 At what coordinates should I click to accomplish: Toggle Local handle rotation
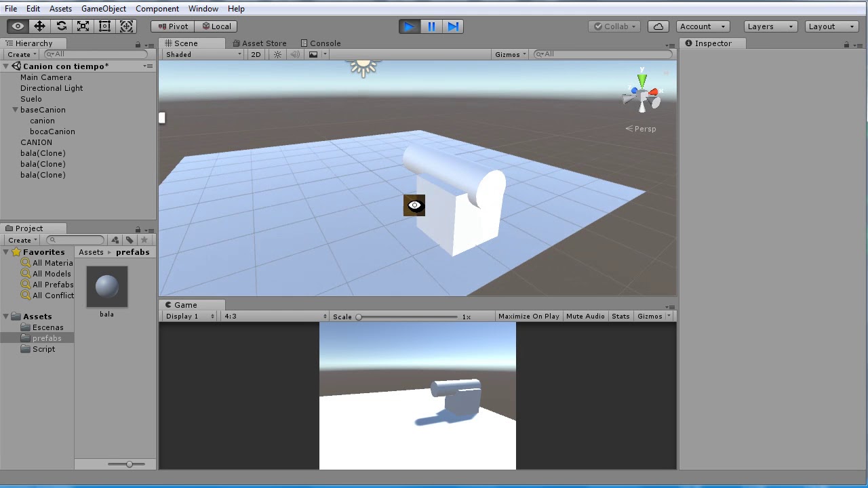[216, 26]
